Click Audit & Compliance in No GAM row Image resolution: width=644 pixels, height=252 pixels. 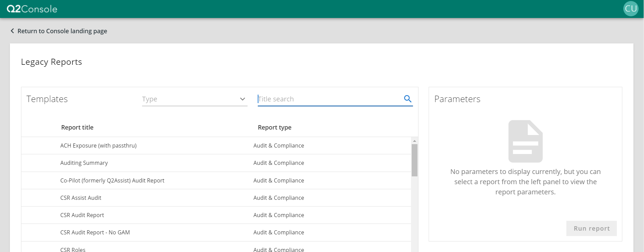coord(279,232)
